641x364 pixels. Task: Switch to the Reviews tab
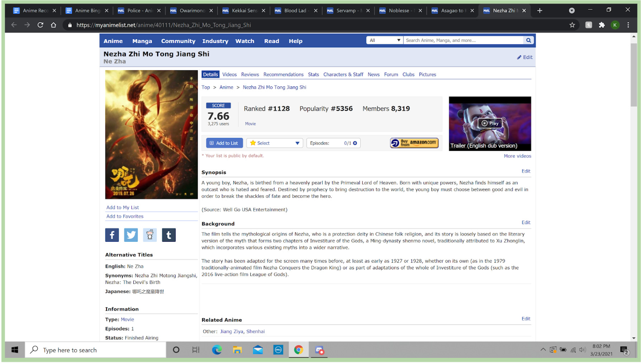pyautogui.click(x=250, y=75)
